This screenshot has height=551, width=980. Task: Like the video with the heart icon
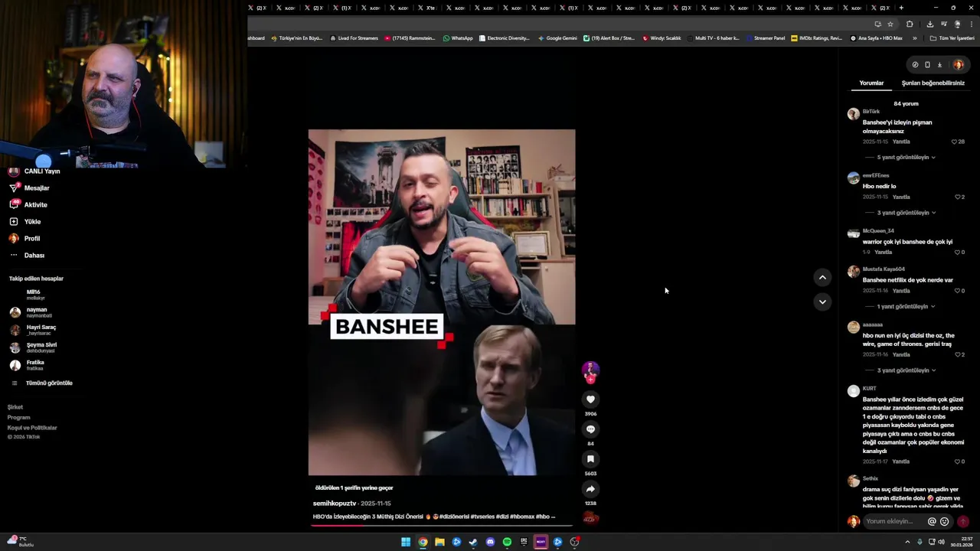click(x=590, y=399)
